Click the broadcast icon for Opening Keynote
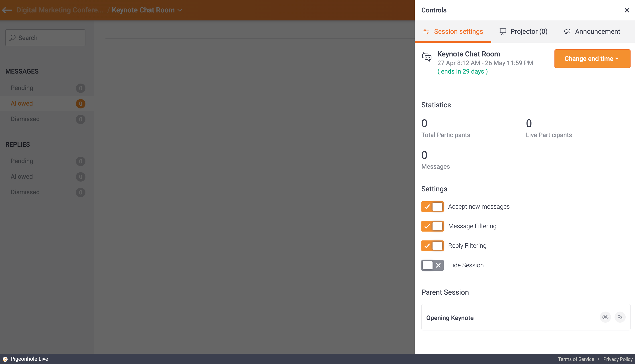 coord(620,317)
